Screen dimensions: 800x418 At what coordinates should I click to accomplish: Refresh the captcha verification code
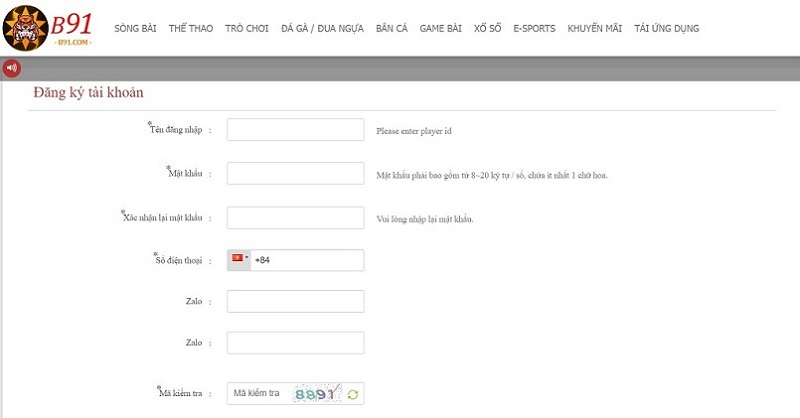(x=353, y=394)
